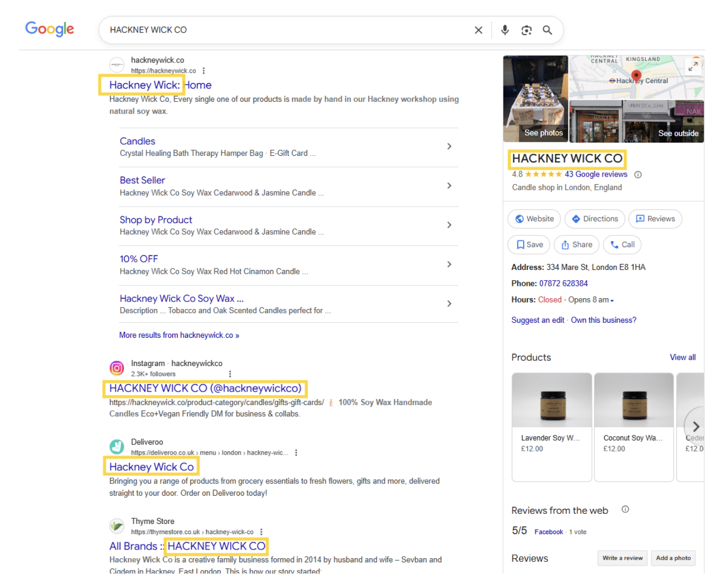Open the three-dot menu for the hackneywick.co result
The height and width of the screenshot is (588, 726).
(x=203, y=71)
